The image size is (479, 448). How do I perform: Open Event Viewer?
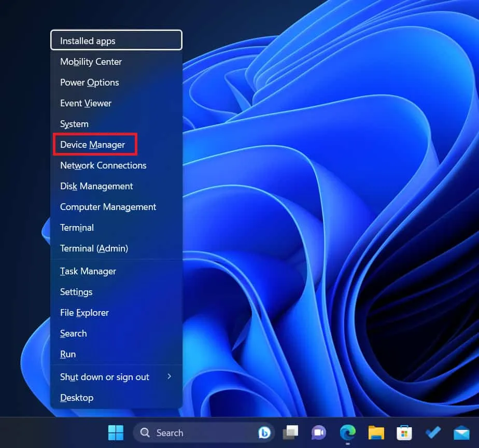tap(117, 103)
